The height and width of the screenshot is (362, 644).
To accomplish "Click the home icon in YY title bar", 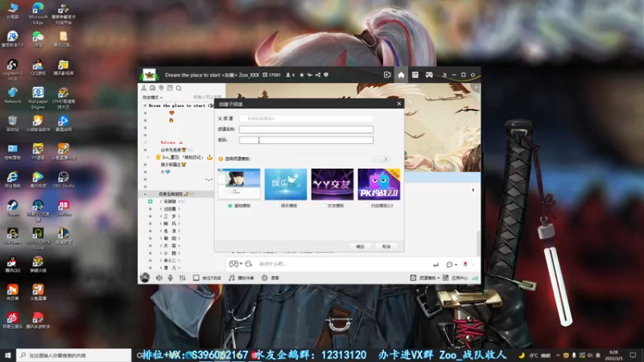I will (x=401, y=75).
